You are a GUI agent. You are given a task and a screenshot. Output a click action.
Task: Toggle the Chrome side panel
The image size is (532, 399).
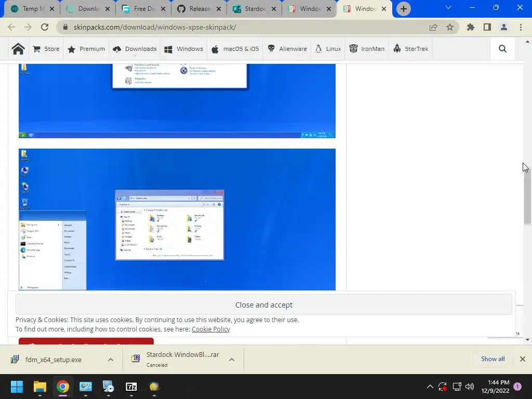[x=487, y=27]
